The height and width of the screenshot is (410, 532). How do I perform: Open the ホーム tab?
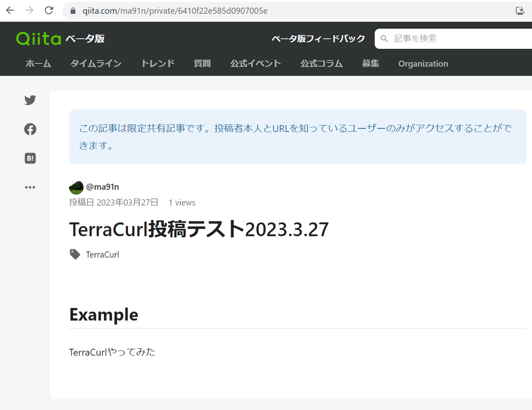(x=38, y=63)
